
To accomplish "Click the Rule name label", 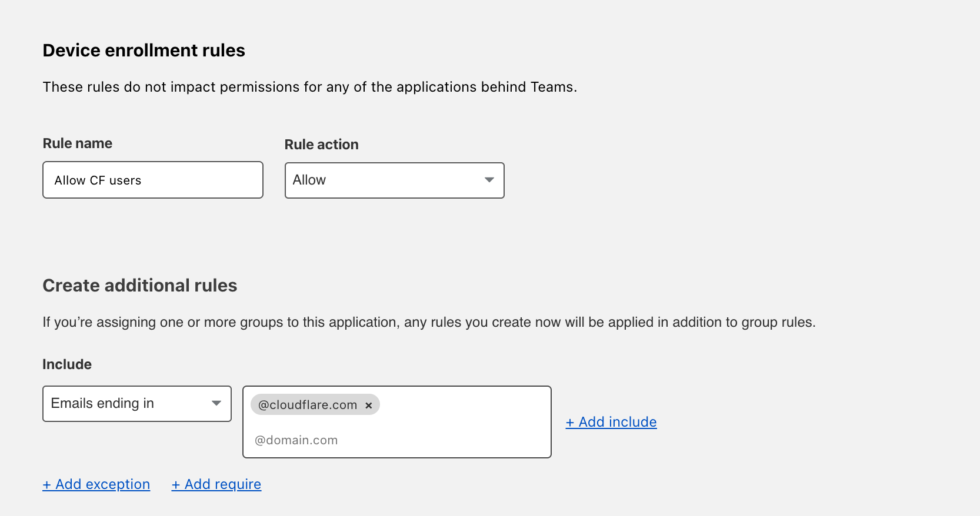I will (x=77, y=143).
